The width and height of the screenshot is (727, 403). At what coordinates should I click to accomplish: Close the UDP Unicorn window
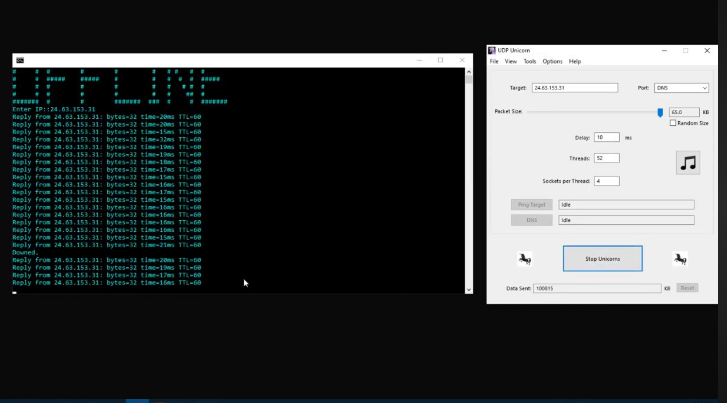click(707, 51)
